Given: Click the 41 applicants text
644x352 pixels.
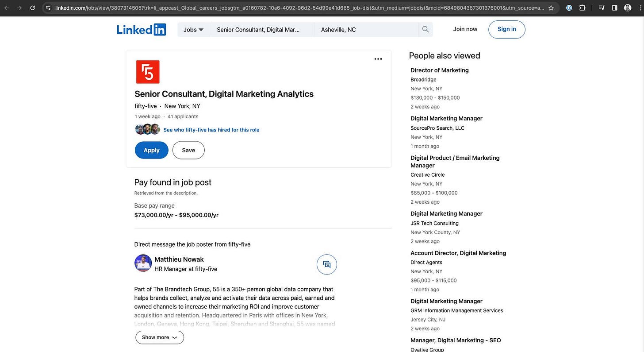Looking at the screenshot, I should coord(183,116).
